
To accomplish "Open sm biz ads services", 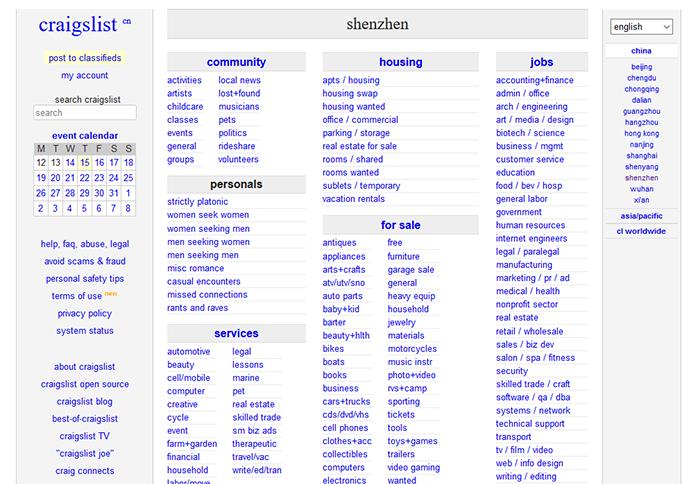I will tap(254, 431).
